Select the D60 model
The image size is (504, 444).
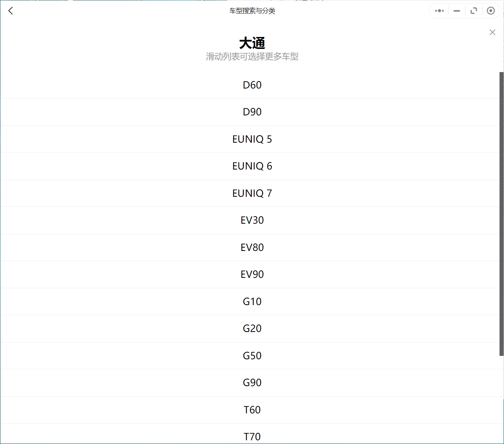coord(252,85)
